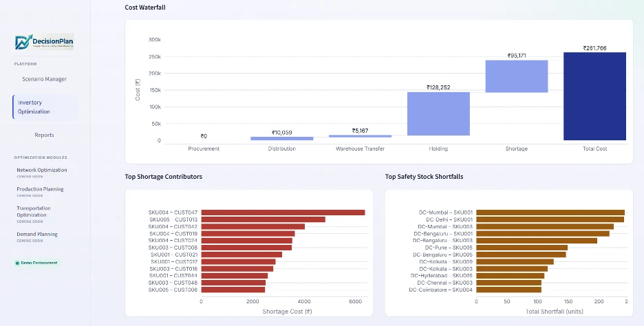Click the Cost Waterfall heading

click(x=145, y=8)
